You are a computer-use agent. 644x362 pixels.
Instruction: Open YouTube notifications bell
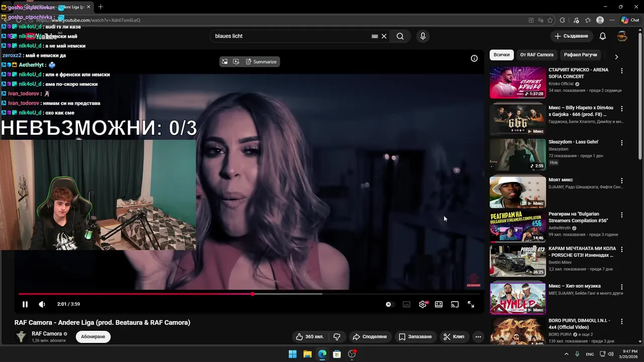click(x=603, y=36)
